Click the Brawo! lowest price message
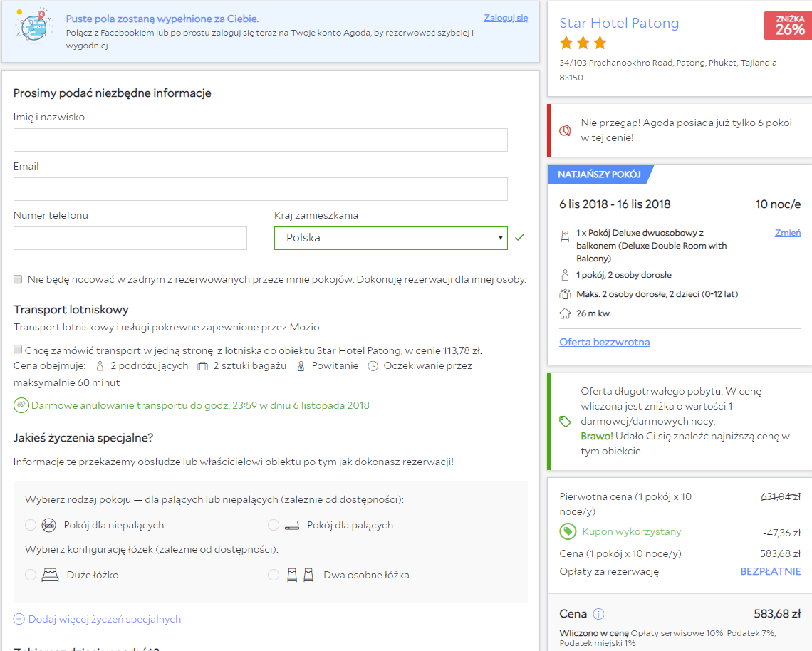This screenshot has height=651, width=812. pos(685,443)
